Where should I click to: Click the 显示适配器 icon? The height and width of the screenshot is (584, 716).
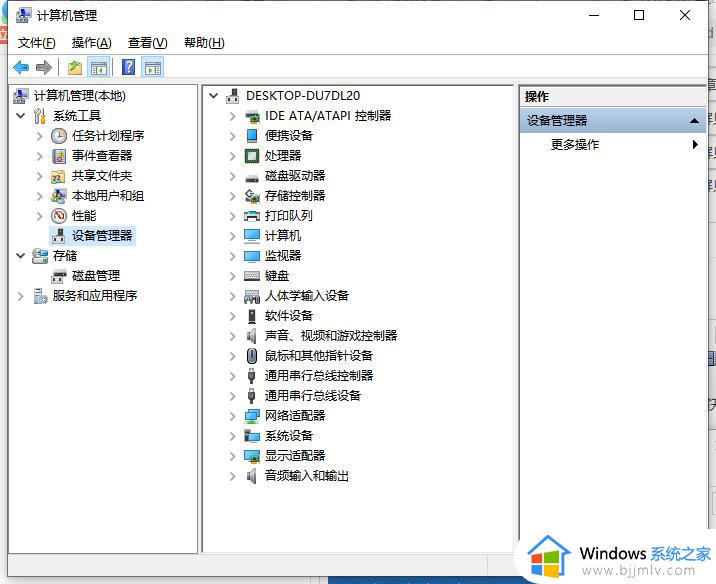252,456
